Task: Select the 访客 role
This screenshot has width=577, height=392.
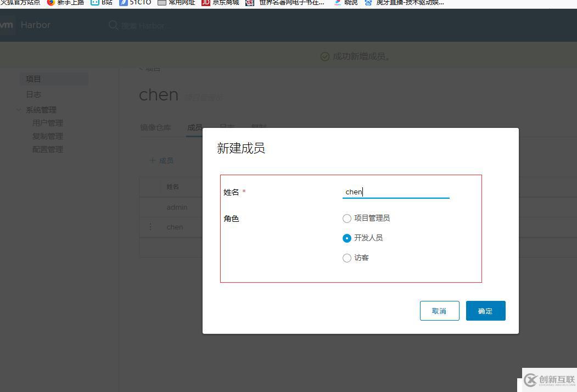Action: [x=346, y=257]
